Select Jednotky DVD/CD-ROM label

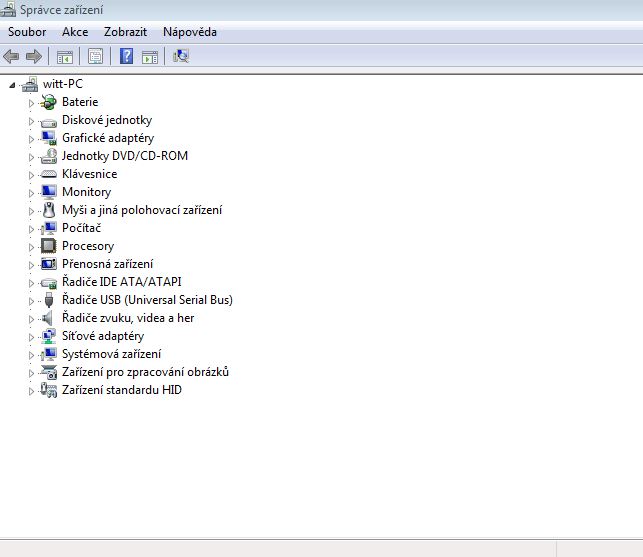point(125,156)
